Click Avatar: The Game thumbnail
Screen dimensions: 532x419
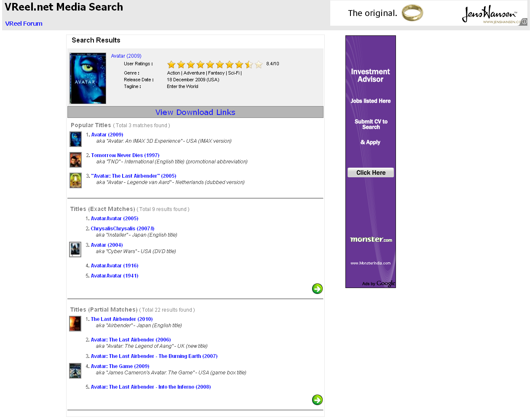[75, 371]
